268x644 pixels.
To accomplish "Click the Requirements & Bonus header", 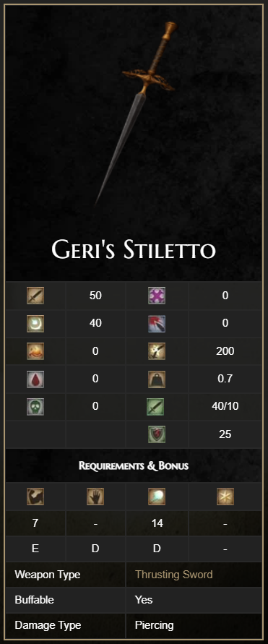I will 134,465.
